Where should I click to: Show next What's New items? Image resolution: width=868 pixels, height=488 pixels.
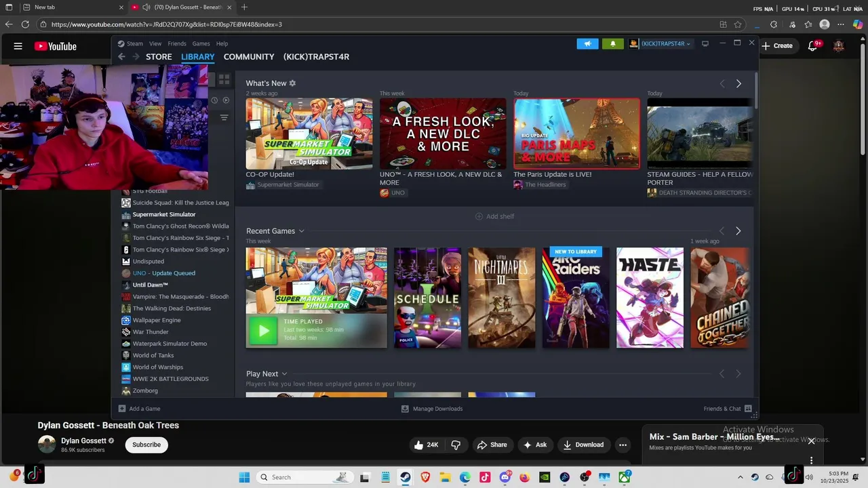coord(738,83)
